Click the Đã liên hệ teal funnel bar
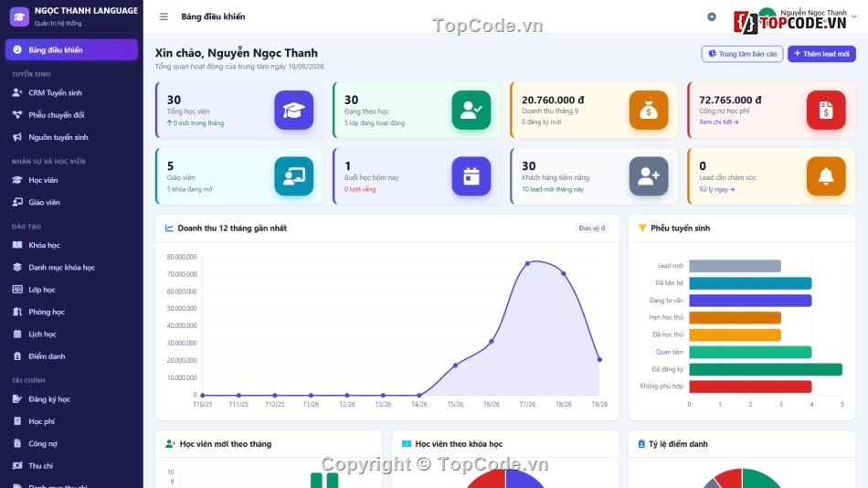The width and height of the screenshot is (868, 488). point(750,283)
